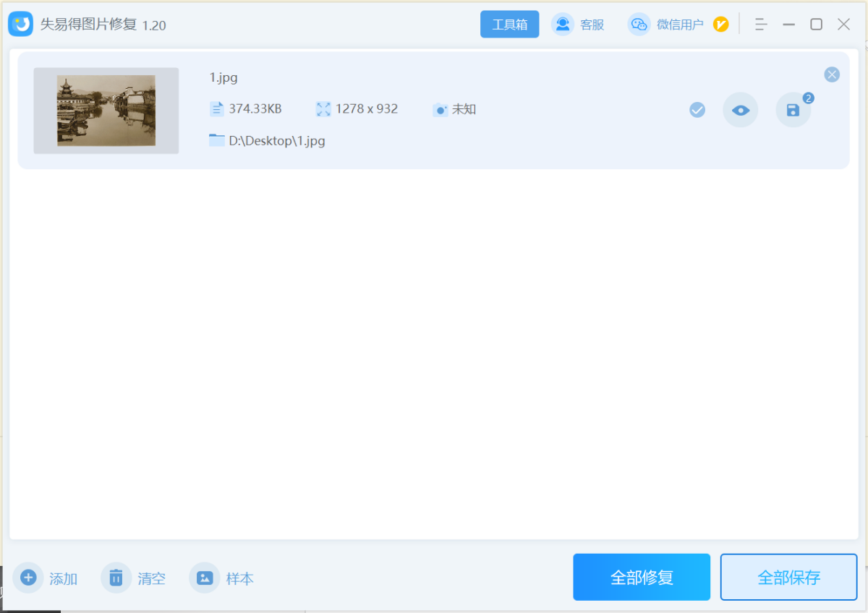
Task: Click the 微信用户 WeChat account icon
Action: click(x=639, y=25)
